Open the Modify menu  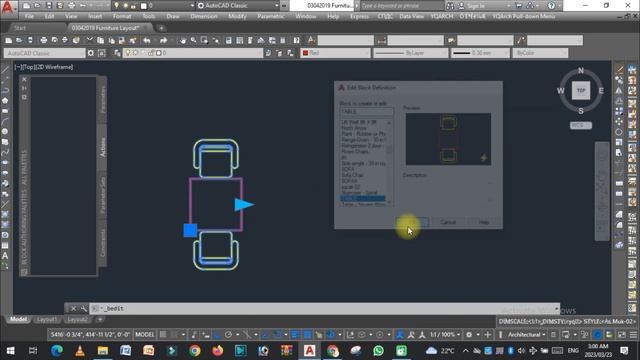tap(237, 16)
